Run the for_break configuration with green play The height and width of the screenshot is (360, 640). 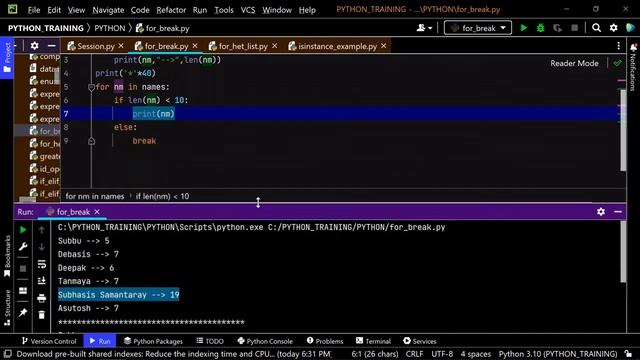coord(524,28)
